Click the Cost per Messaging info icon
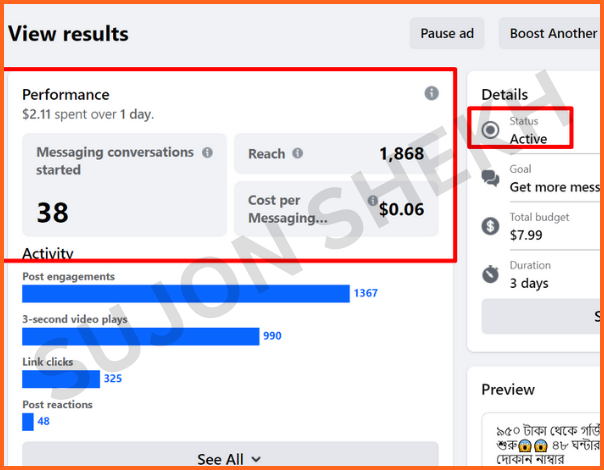This screenshot has width=604, height=470. [x=372, y=201]
